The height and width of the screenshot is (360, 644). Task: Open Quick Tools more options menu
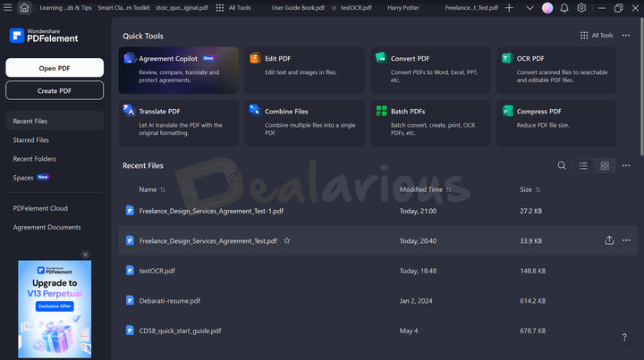pos(626,36)
